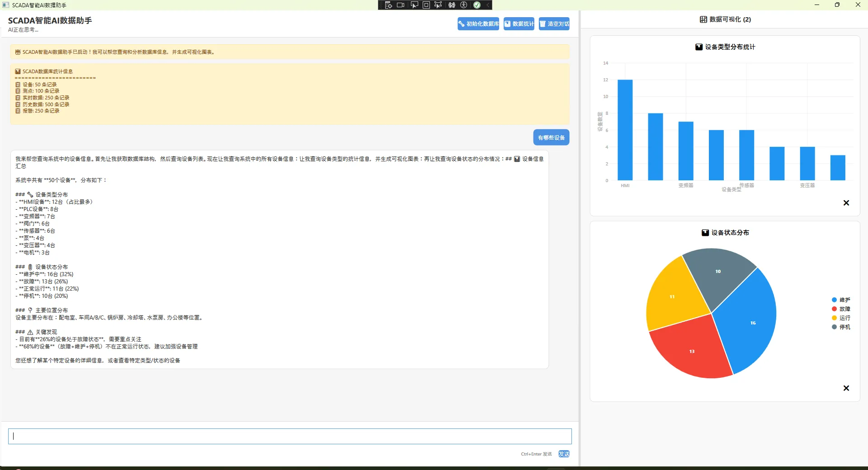This screenshot has width=868, height=470.
Task: Collapse the debug toolbar with chevron
Action: 487,5
